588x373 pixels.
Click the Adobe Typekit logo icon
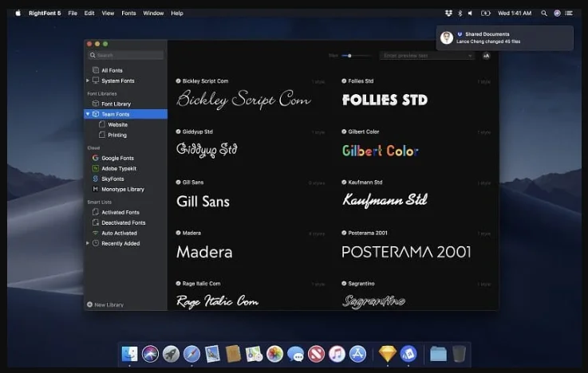[96, 168]
